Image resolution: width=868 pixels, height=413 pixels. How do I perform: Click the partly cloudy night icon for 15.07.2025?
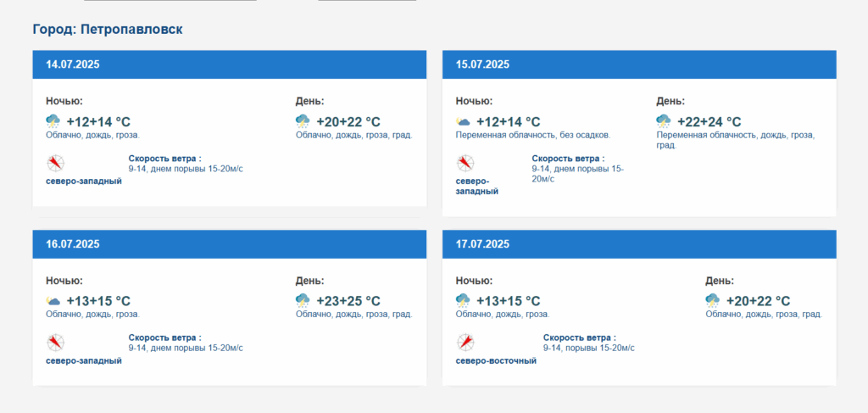[x=463, y=121]
